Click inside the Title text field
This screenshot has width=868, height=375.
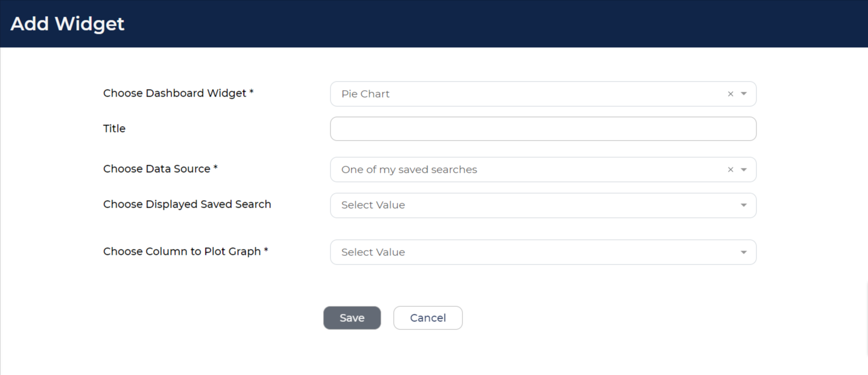543,129
